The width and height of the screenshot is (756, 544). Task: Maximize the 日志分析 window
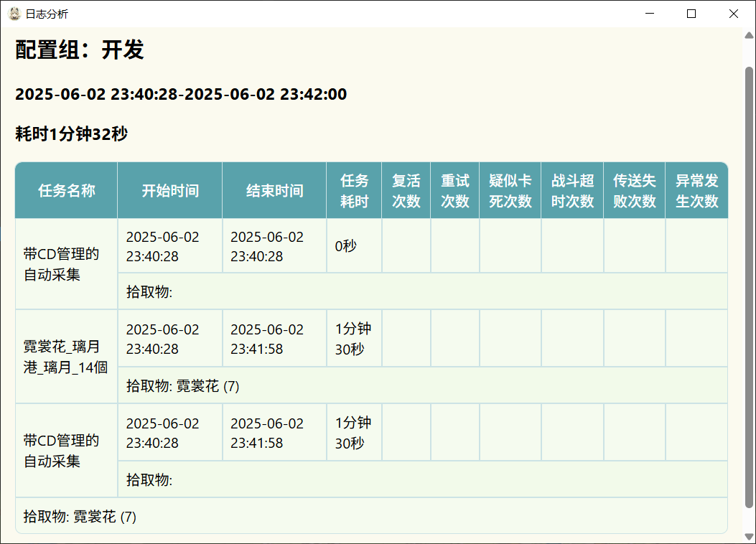coord(691,14)
